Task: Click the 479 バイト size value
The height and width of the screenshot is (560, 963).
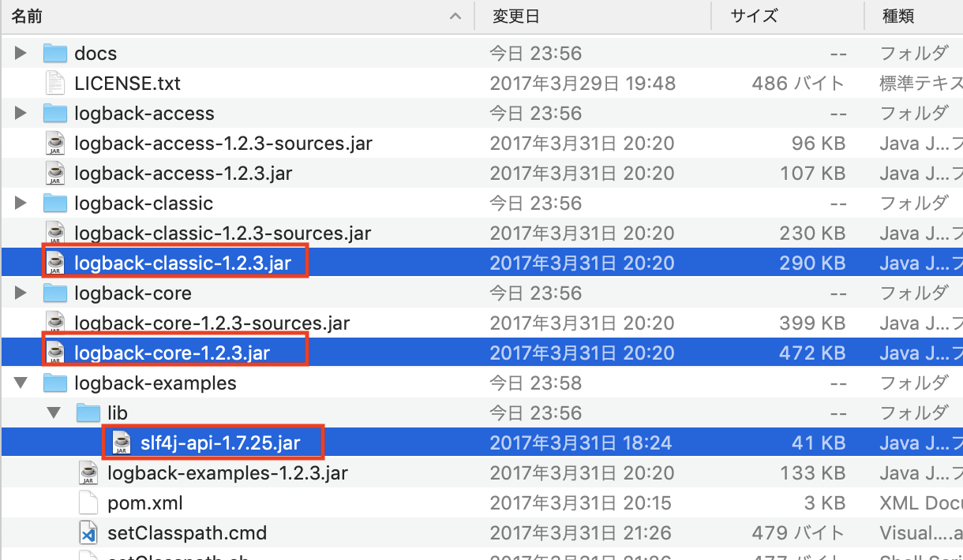Action: click(x=798, y=533)
